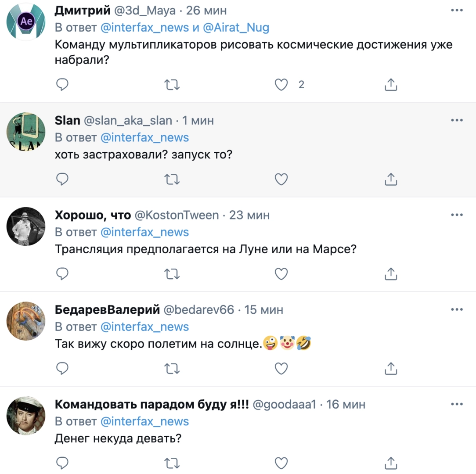This screenshot has height=474, width=476.
Task: Reply to Slan's tweet about застраховали
Action: [63, 179]
